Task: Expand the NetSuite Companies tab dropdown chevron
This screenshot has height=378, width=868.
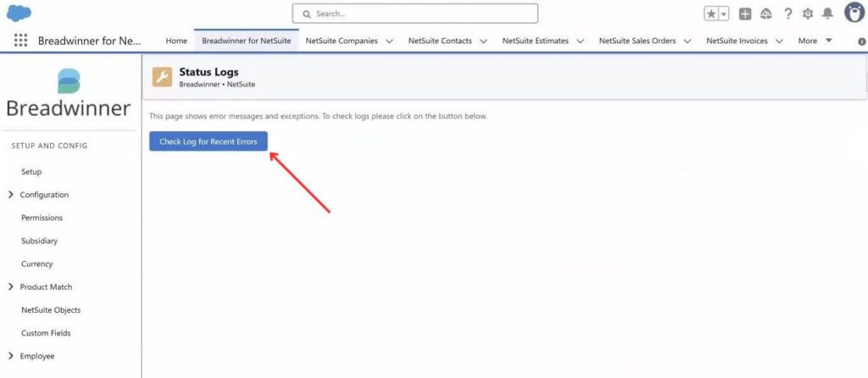Action: 389,41
